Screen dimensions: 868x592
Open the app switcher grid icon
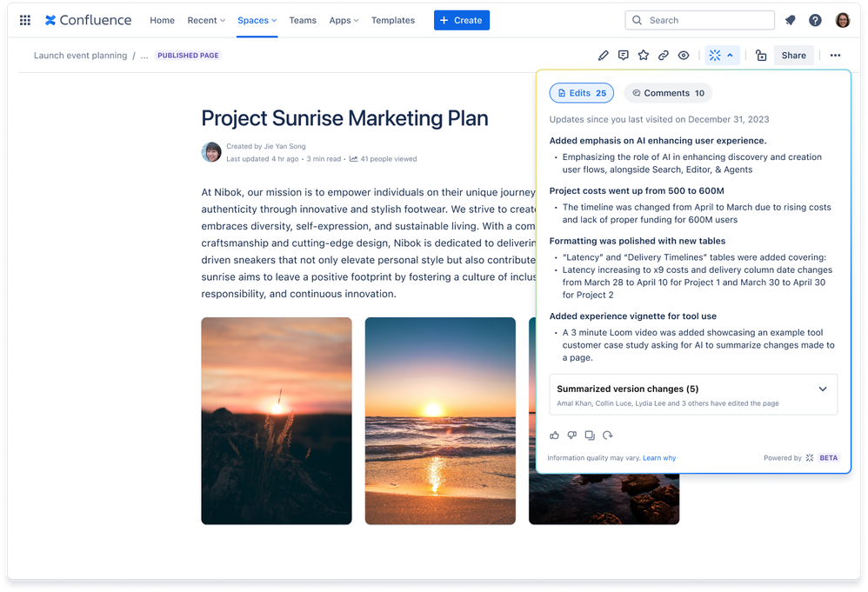coord(25,21)
